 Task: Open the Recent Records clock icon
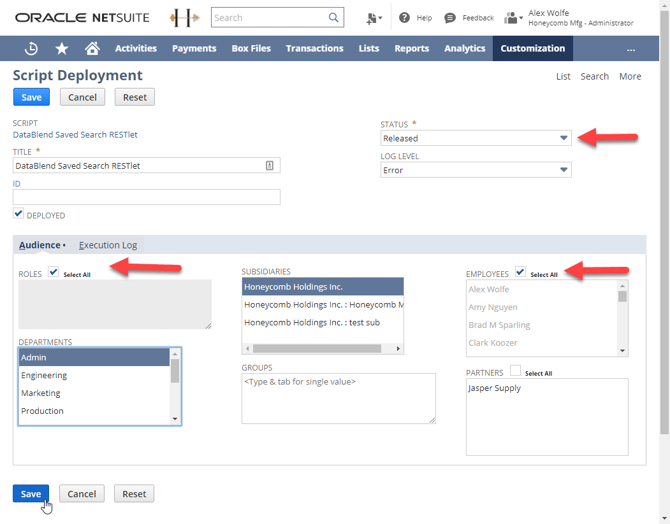click(31, 48)
